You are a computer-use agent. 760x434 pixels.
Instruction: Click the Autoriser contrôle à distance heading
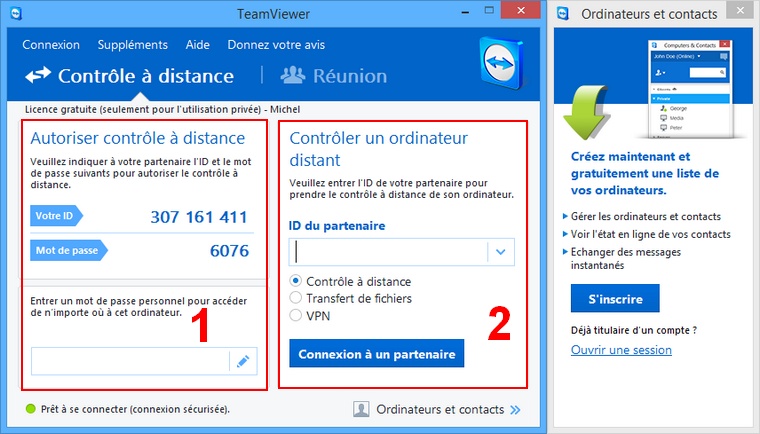pyautogui.click(x=138, y=138)
